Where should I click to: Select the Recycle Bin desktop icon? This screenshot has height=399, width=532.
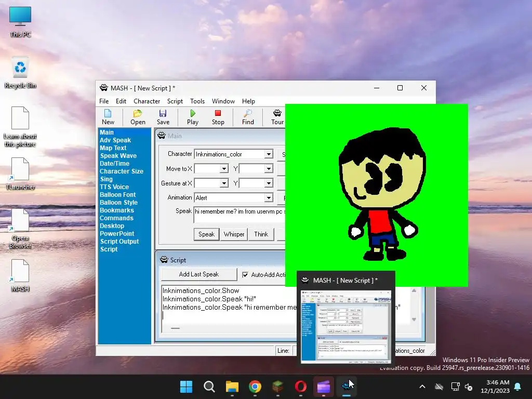click(20, 73)
